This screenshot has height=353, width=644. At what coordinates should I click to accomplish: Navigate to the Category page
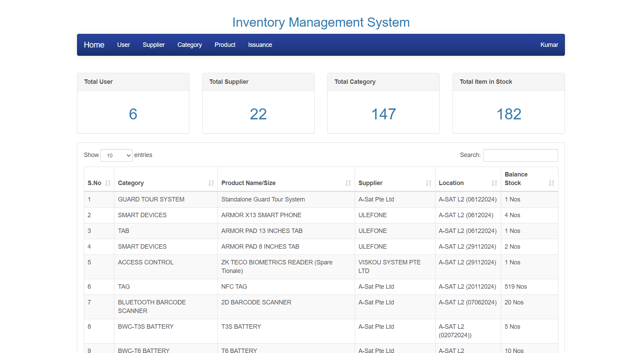[x=189, y=44]
